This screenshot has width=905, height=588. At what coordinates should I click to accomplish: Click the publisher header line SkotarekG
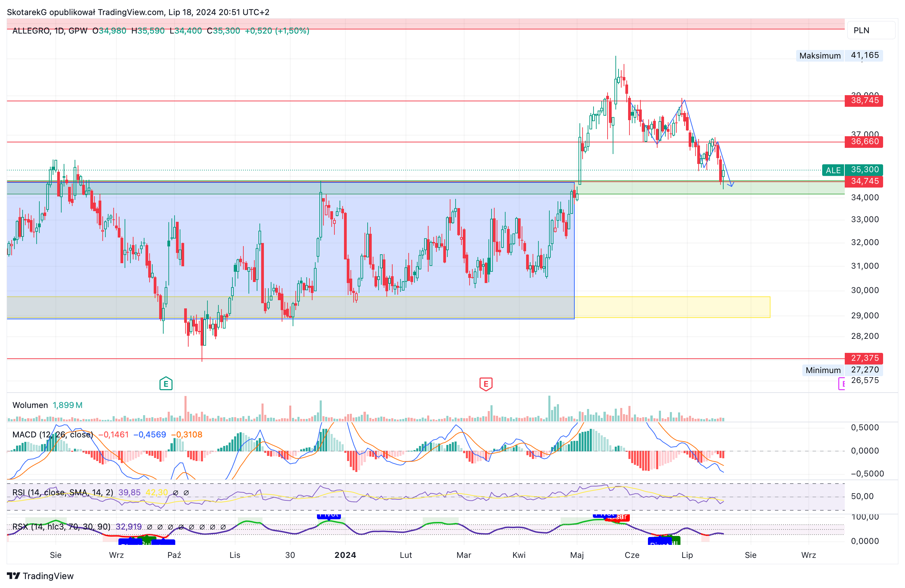tap(138, 12)
